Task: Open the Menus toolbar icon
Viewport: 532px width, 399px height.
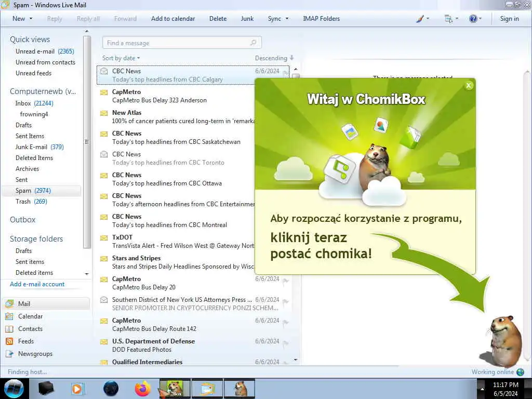Action: click(448, 19)
